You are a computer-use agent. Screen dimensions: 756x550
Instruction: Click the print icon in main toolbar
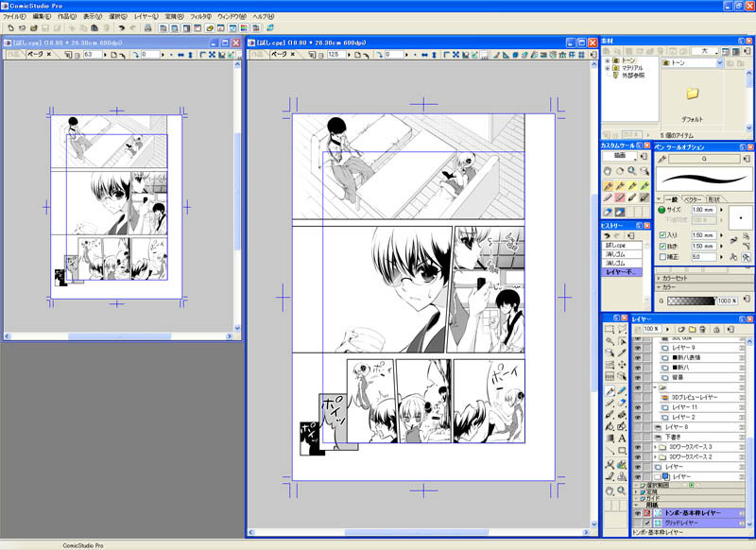[x=148, y=28]
